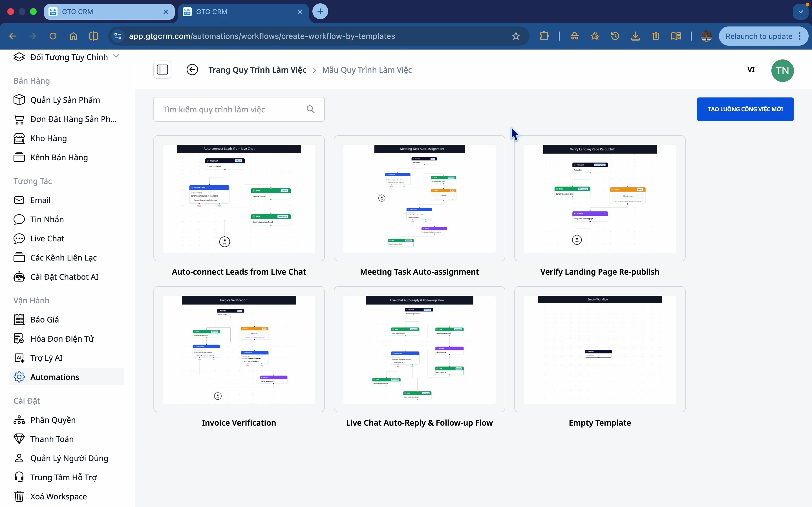Click Xoá Workspace trash item
The image size is (812, 507).
coord(58,496)
